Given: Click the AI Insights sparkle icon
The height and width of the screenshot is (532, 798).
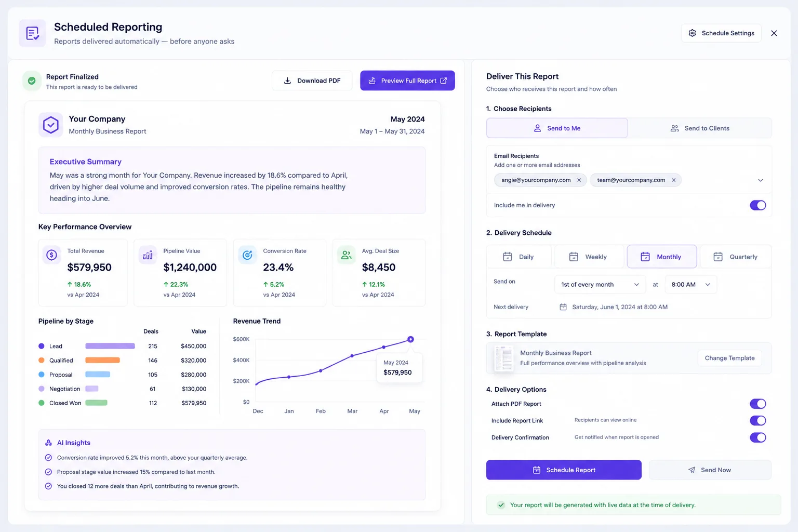Looking at the screenshot, I should point(48,443).
